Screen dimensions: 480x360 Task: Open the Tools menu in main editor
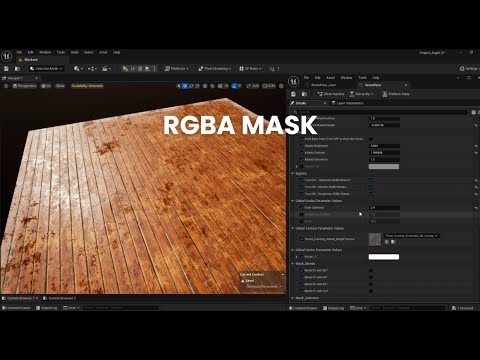click(x=61, y=52)
